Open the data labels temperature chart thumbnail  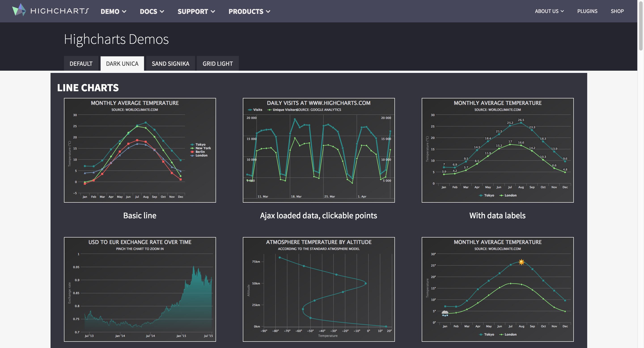coord(498,150)
